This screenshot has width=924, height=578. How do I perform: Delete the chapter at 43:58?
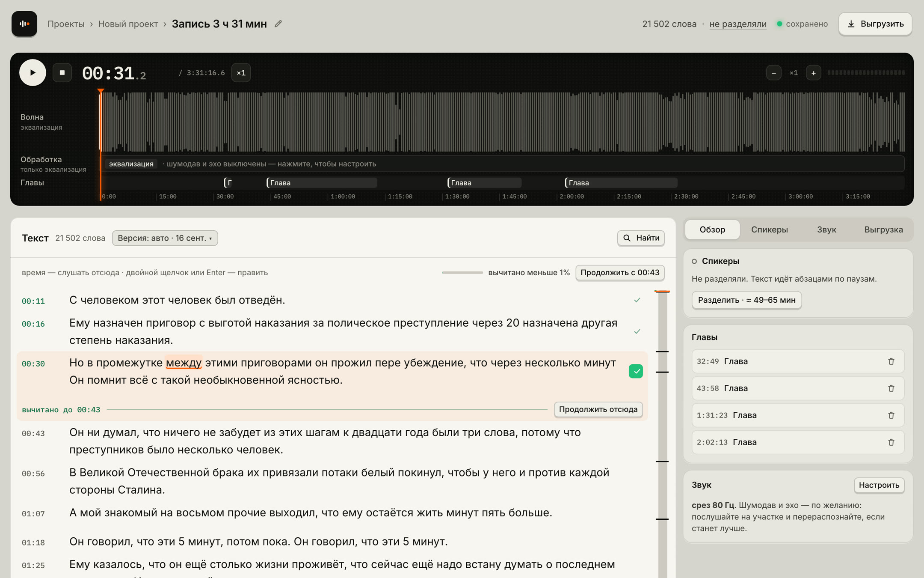891,388
